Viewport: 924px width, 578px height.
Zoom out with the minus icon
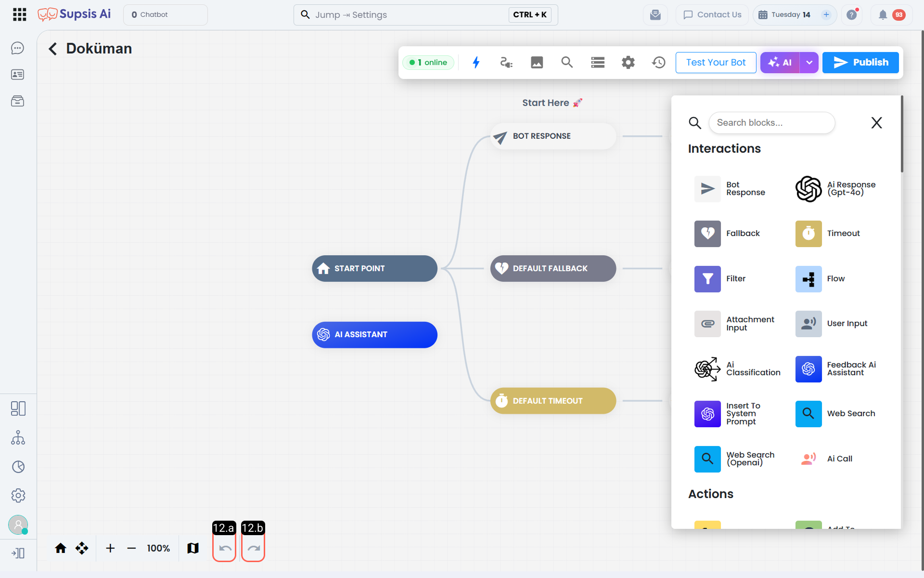[x=131, y=548]
